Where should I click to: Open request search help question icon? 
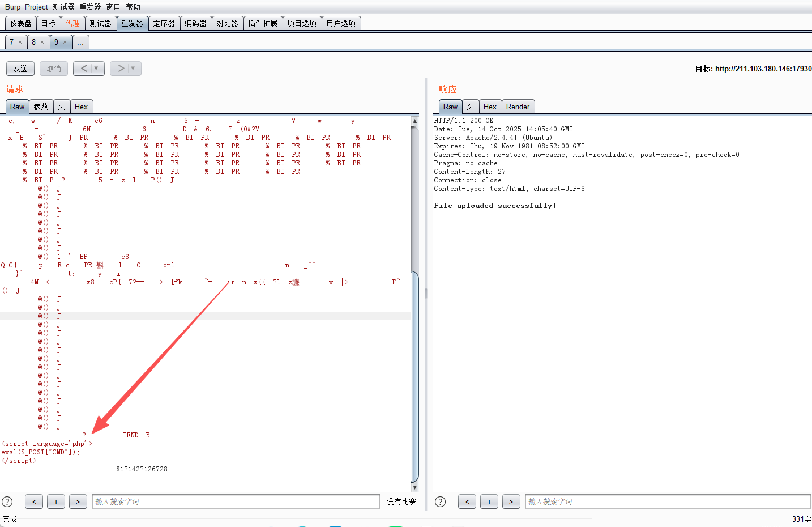tap(7, 501)
